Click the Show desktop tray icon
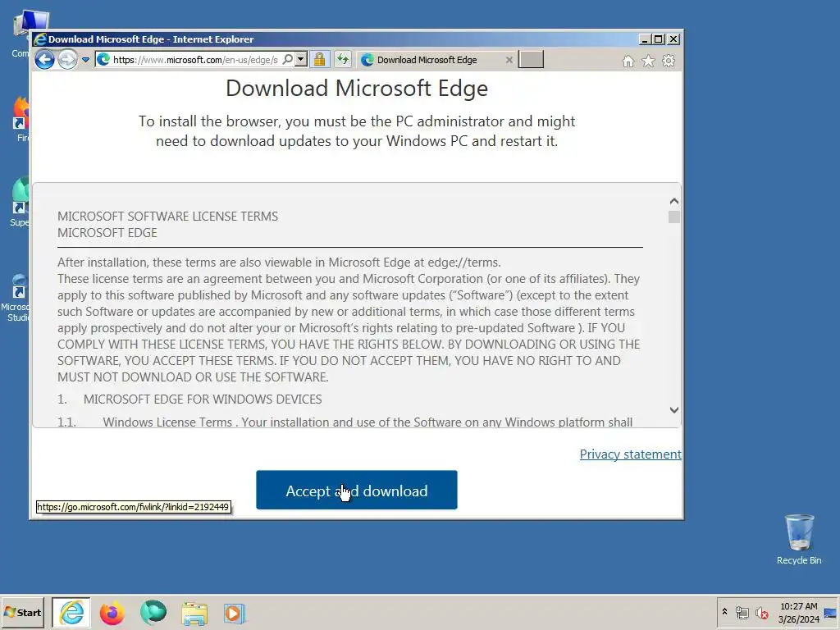This screenshot has height=630, width=840. 830,613
